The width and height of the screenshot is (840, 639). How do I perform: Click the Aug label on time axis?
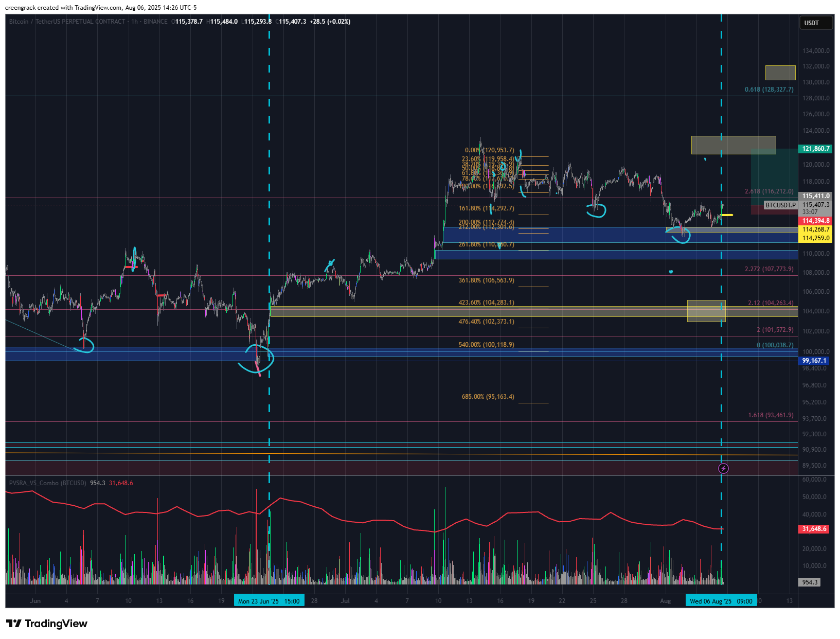(x=665, y=601)
